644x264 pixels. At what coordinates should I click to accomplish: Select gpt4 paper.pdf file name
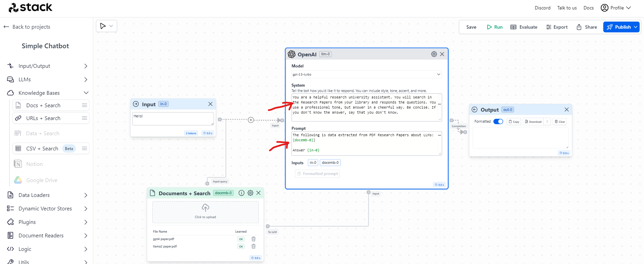pyautogui.click(x=164, y=239)
